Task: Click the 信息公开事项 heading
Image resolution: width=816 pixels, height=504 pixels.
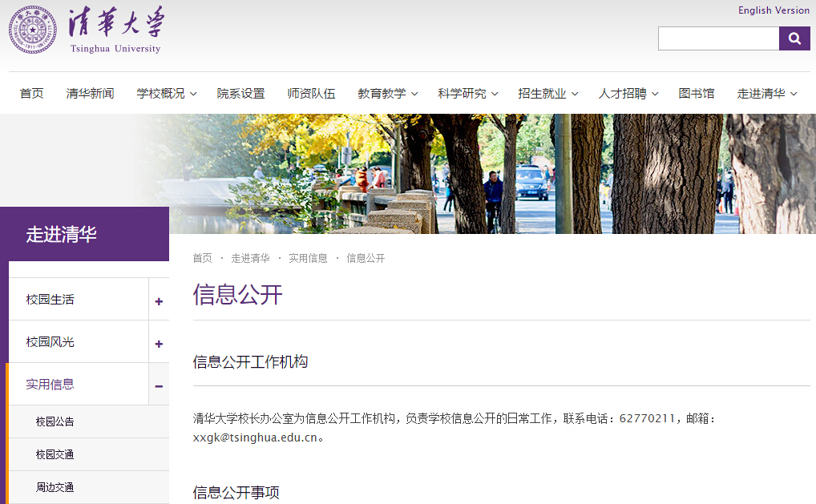Action: coord(236,492)
